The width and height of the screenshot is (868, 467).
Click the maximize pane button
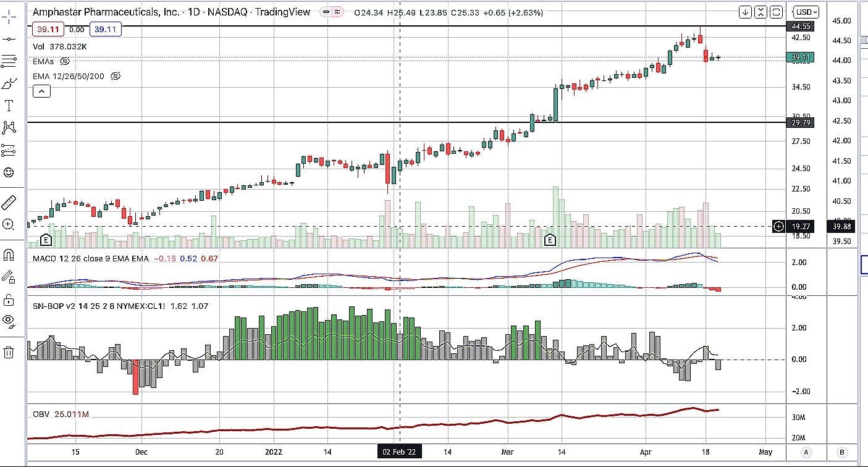pyautogui.click(x=776, y=12)
